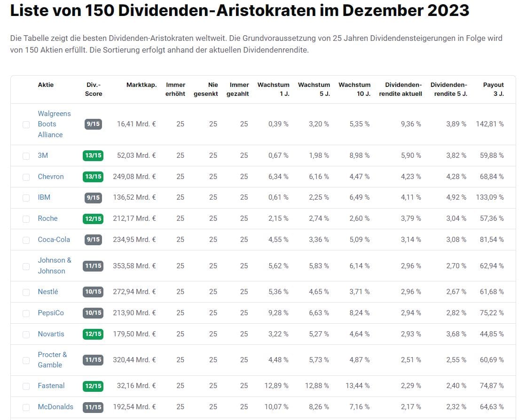This screenshot has height=420, width=526.
Task: Select the checkbox next to Walgreens Boots Alliance
Action: pyautogui.click(x=26, y=124)
